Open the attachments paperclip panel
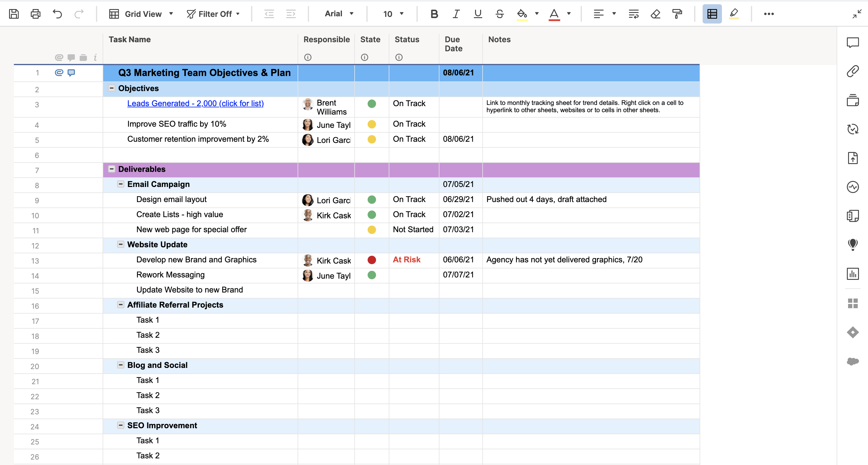 [x=853, y=71]
